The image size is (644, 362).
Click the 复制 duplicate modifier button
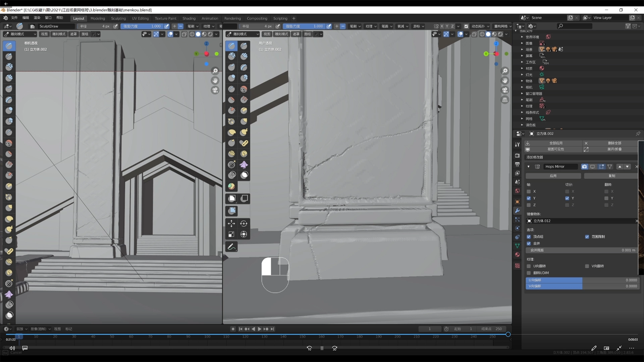(611, 176)
